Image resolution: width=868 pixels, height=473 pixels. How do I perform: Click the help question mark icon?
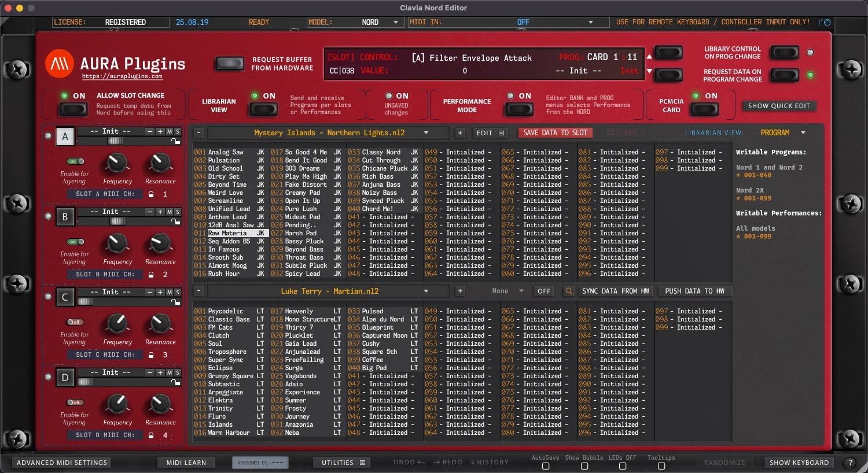point(850,463)
